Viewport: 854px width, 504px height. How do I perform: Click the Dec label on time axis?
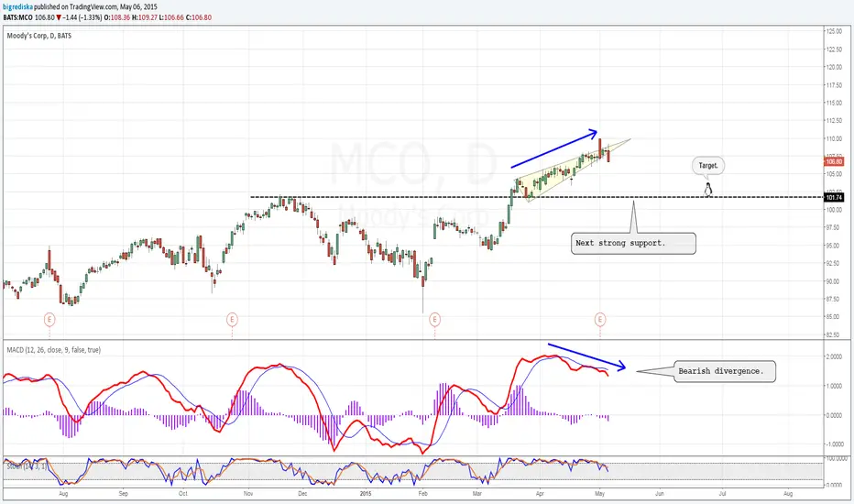click(x=302, y=494)
